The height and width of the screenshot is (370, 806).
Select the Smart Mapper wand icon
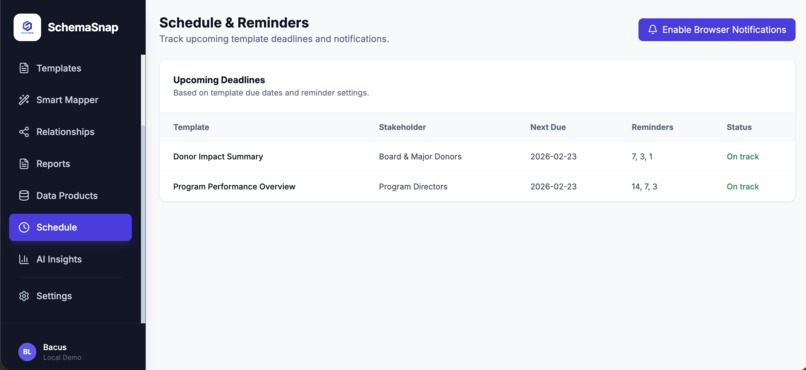tap(24, 100)
